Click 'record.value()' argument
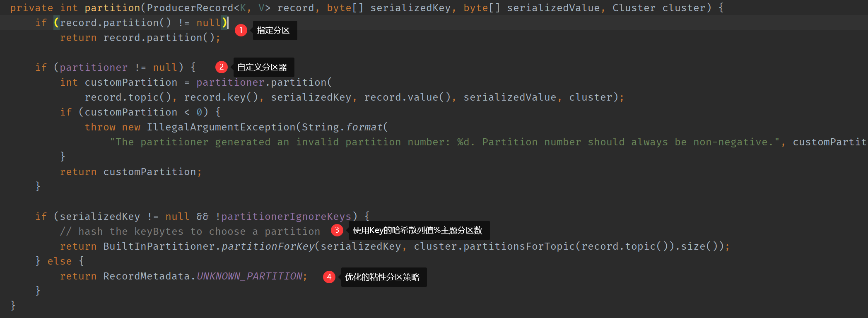The width and height of the screenshot is (868, 318). point(407,97)
